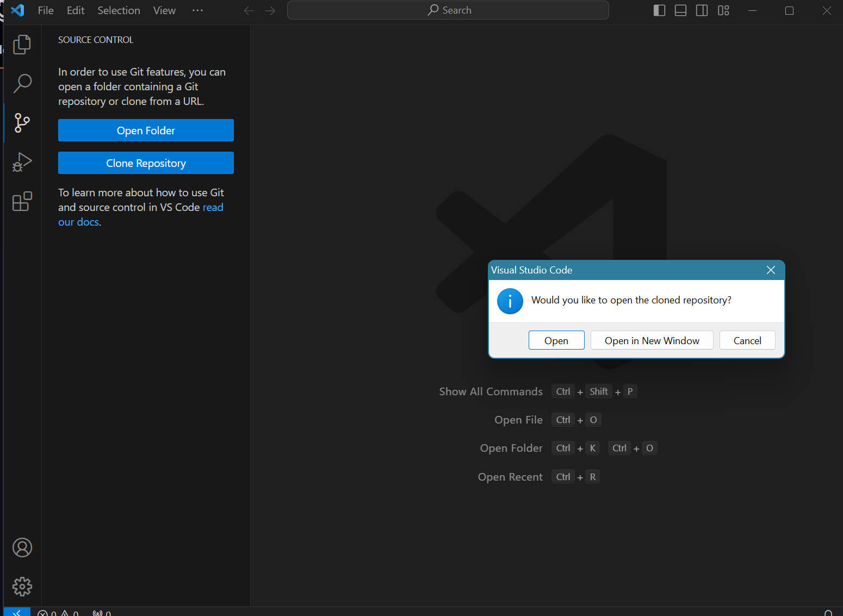Open the Accounts menu icon
The height and width of the screenshot is (616, 843).
22,547
